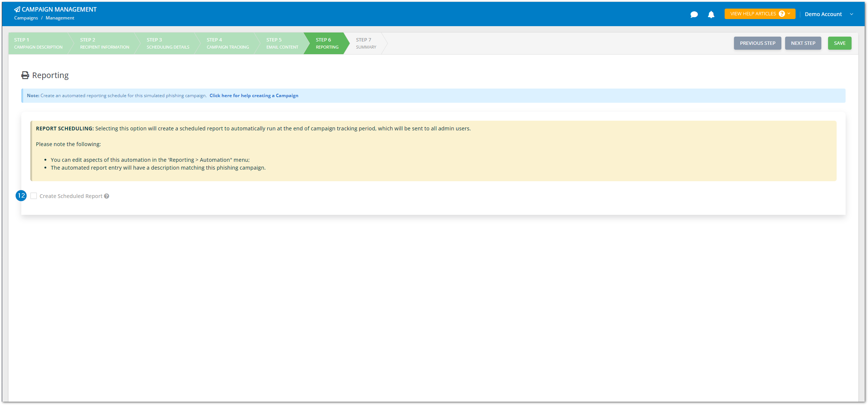Open the Management breadcrumb link
Viewport: 868px width, 405px height.
tap(60, 18)
